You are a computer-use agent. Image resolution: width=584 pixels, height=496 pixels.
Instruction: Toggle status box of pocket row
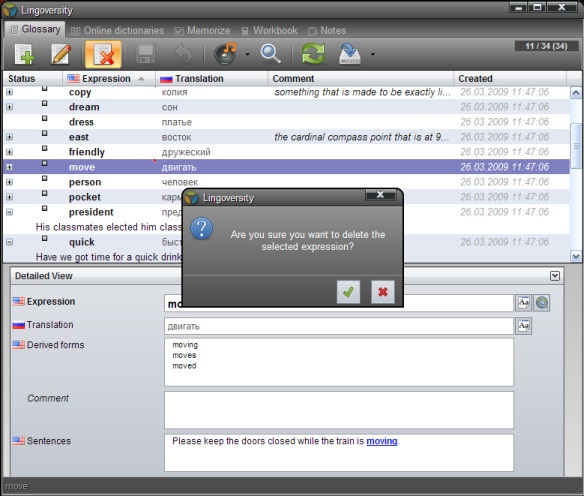pyautogui.click(x=44, y=193)
